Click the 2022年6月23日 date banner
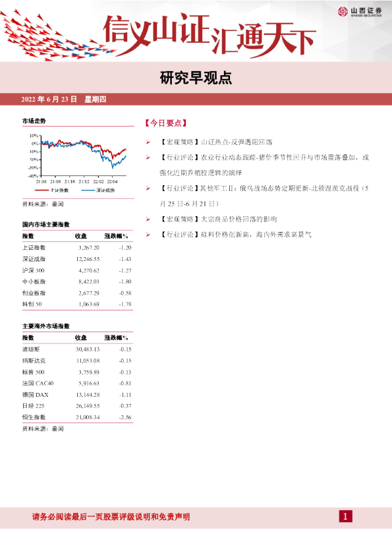The image size is (392, 555). pos(64,100)
